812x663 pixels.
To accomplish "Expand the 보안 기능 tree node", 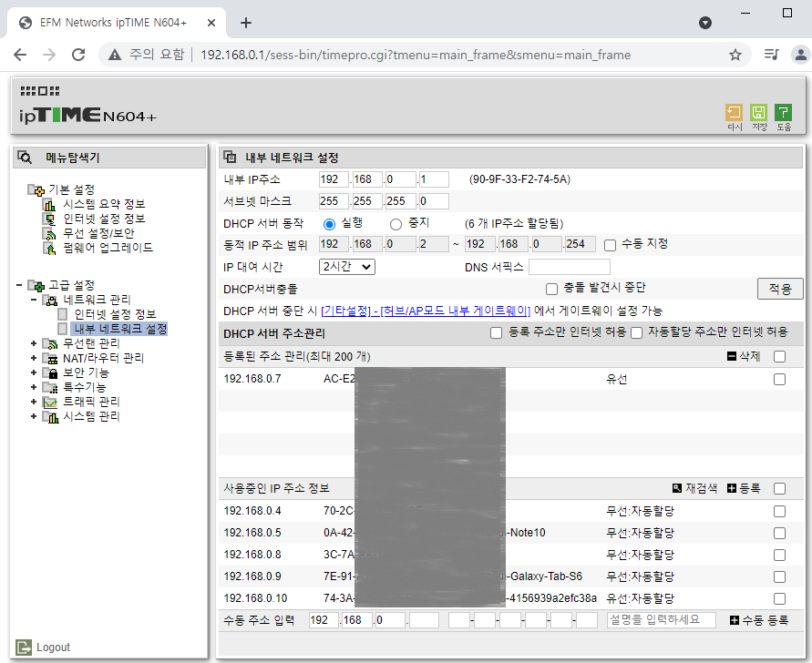I will click(x=34, y=372).
